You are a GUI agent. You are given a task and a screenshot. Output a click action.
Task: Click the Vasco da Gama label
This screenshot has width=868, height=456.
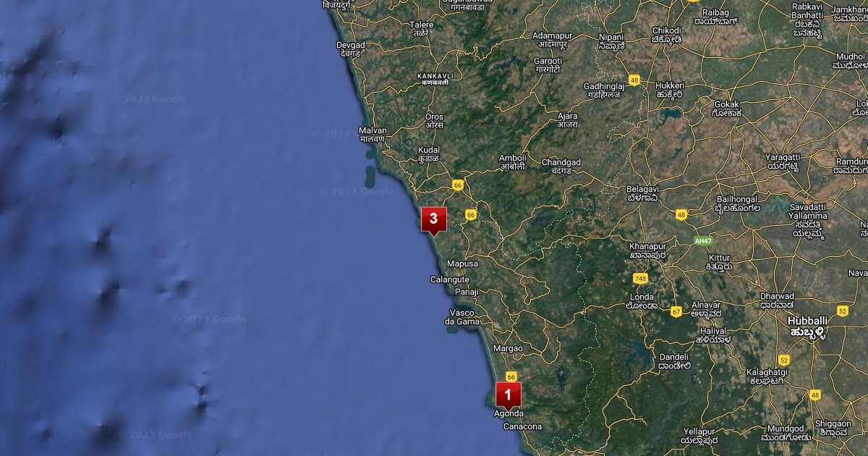(462, 316)
